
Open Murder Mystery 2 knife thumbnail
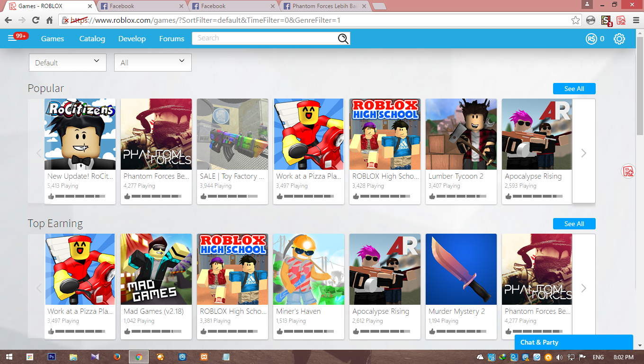461,269
